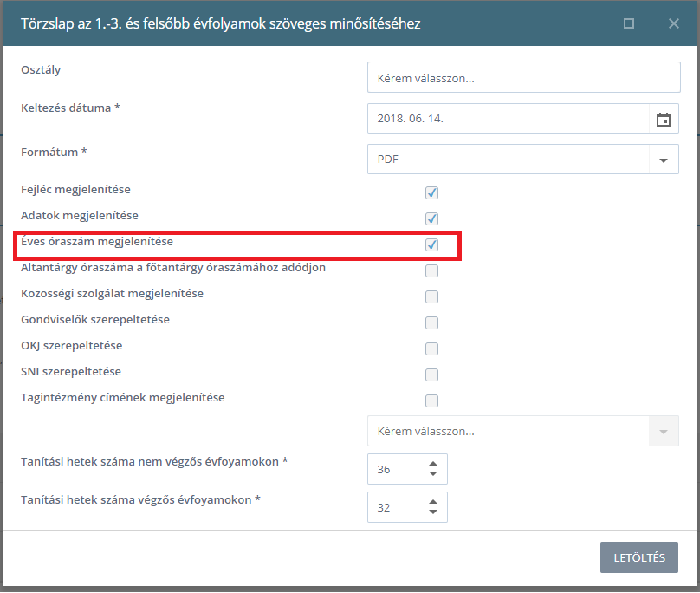The width and height of the screenshot is (700, 593).
Task: Uncheck Fejléc megjelenítése checkbox
Action: 431,192
